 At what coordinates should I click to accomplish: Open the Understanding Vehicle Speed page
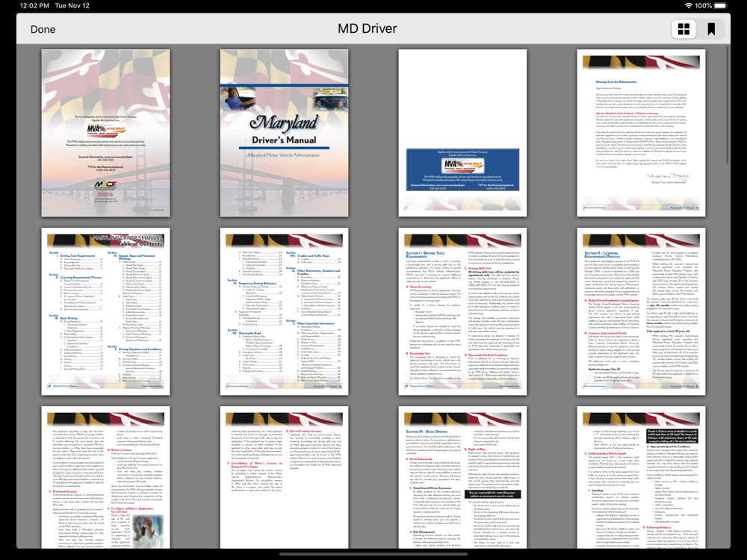[x=641, y=478]
